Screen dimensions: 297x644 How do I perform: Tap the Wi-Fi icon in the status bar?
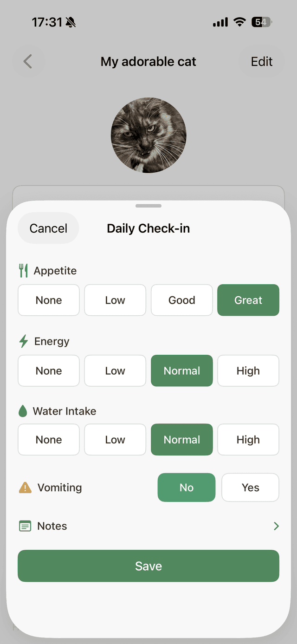click(239, 22)
